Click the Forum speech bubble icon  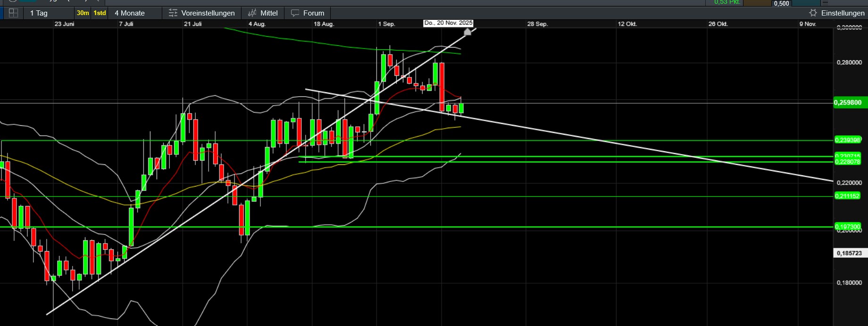pos(295,13)
